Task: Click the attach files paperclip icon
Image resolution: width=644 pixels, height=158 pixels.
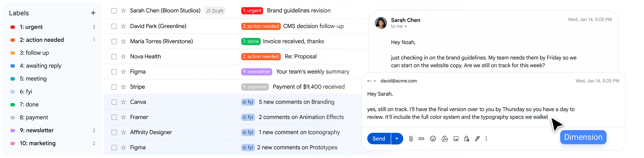Action: (x=411, y=139)
